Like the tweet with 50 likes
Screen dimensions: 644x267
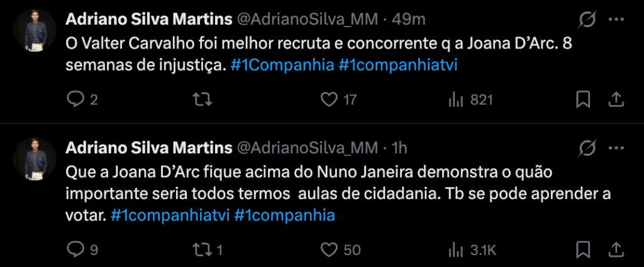coord(329,250)
